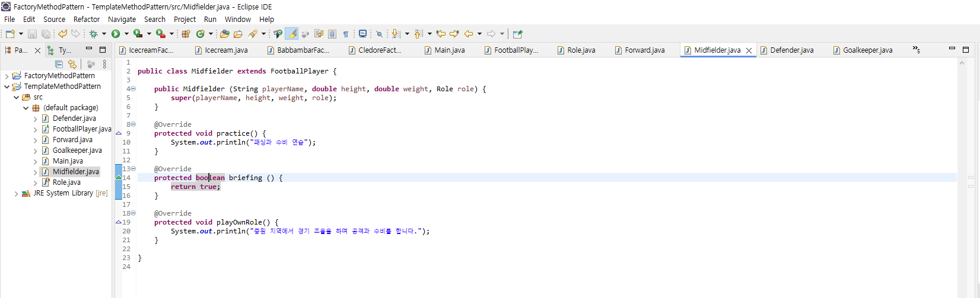Click the New Java Class icon

click(201, 34)
